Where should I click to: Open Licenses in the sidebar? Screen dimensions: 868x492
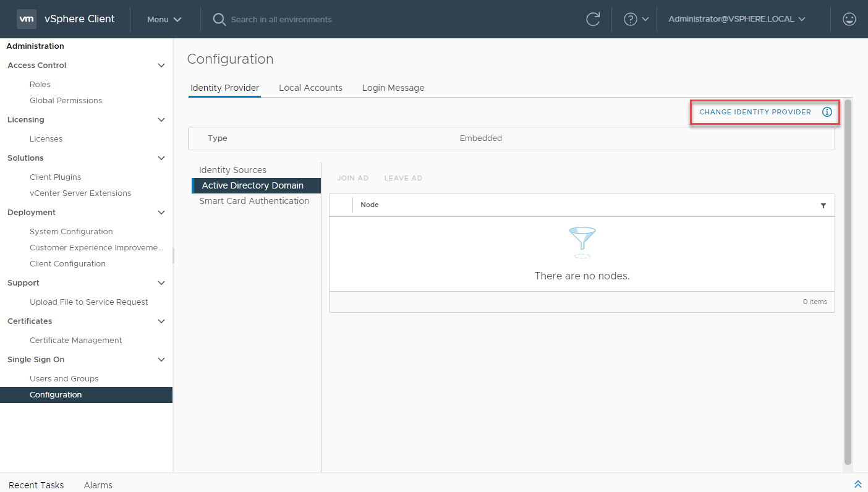pyautogui.click(x=46, y=139)
